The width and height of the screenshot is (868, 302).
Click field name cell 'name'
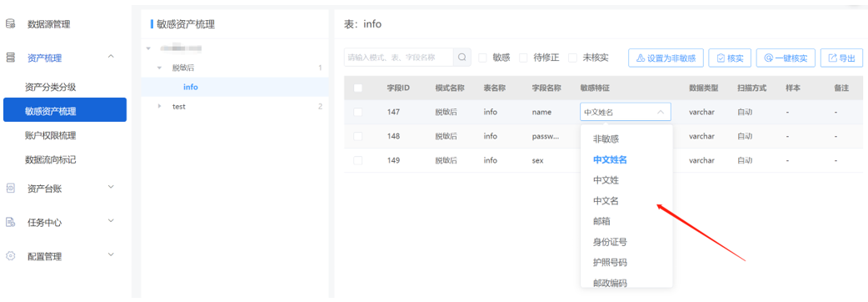[542, 112]
